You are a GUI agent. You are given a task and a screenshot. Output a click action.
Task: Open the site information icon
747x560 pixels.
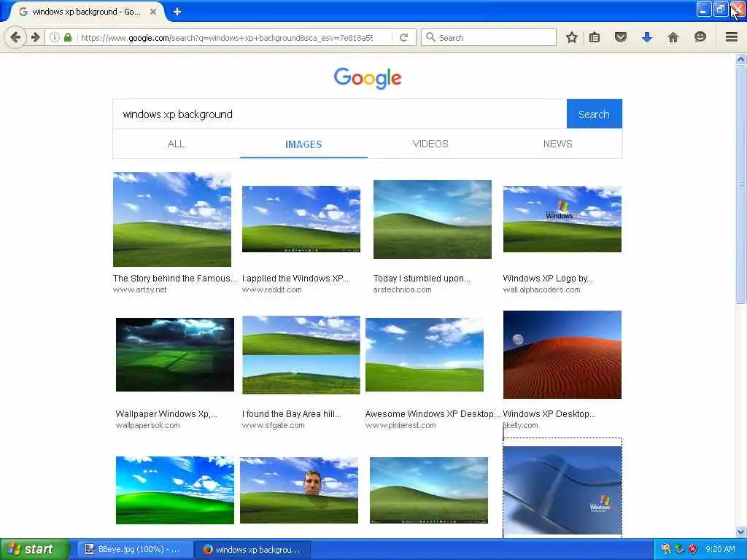click(55, 37)
